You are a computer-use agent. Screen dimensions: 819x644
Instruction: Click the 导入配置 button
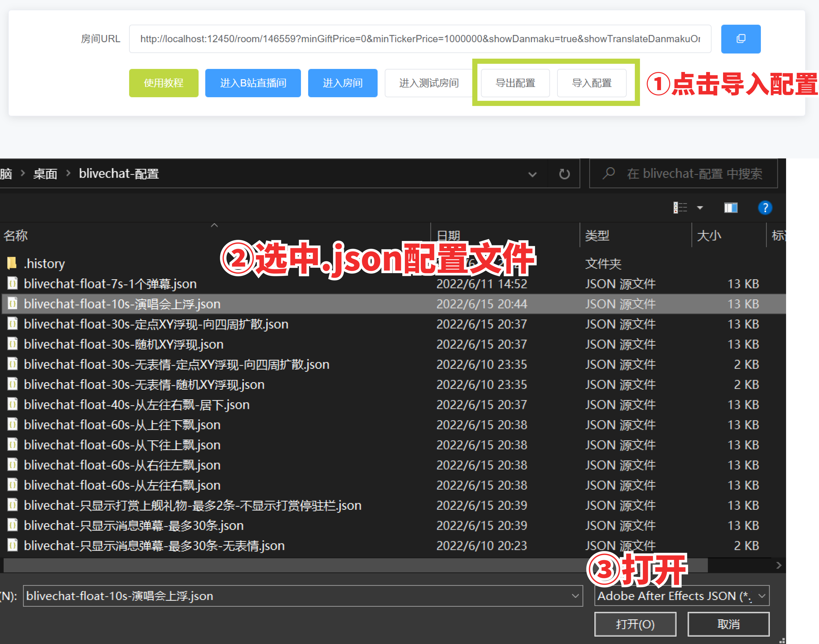click(x=591, y=83)
